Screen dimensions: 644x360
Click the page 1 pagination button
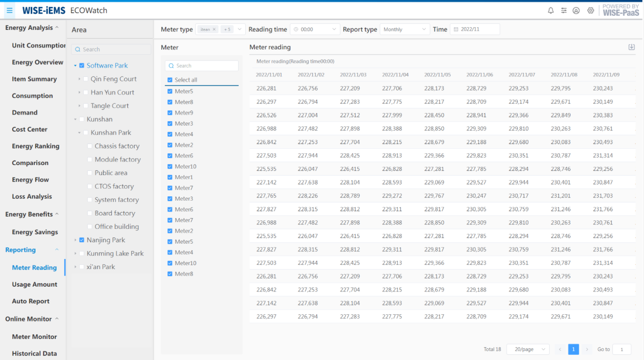click(x=573, y=349)
